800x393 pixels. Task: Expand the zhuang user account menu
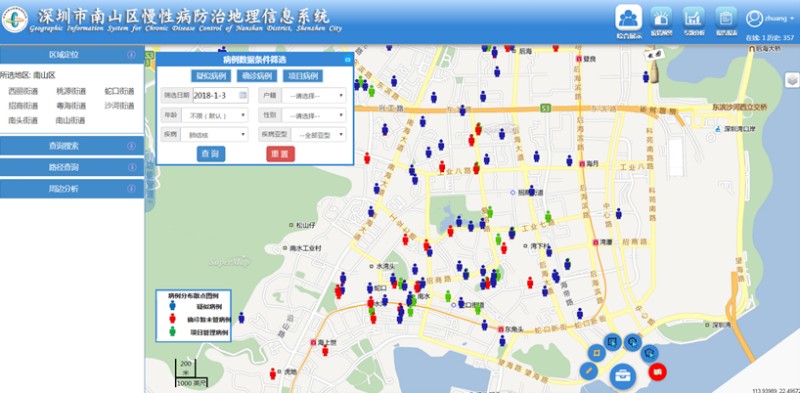(770, 18)
